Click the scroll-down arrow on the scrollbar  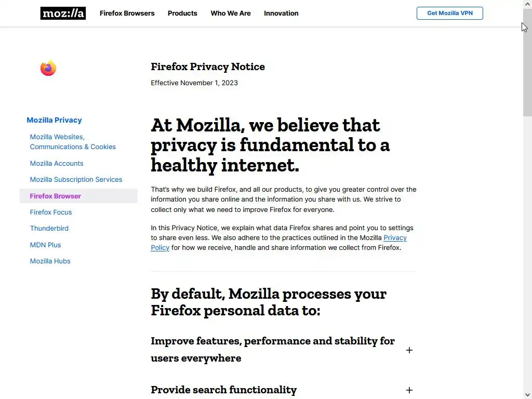point(527,394)
